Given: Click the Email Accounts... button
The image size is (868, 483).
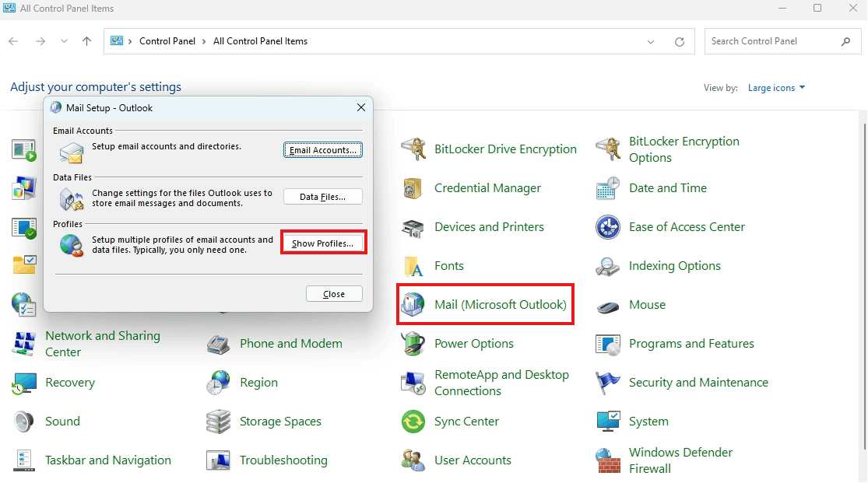Looking at the screenshot, I should tap(323, 150).
